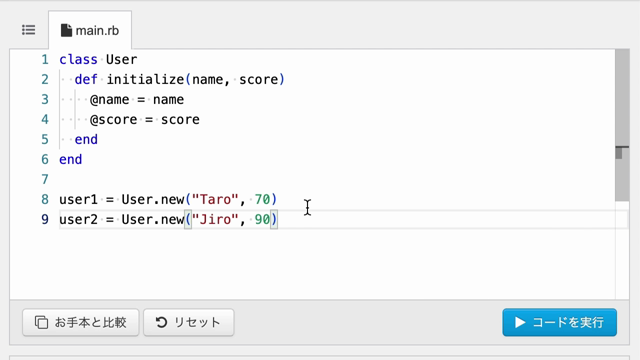This screenshot has height=360, width=640.
Task: Click the string "Jiro" on line 9
Action: pyautogui.click(x=215, y=219)
